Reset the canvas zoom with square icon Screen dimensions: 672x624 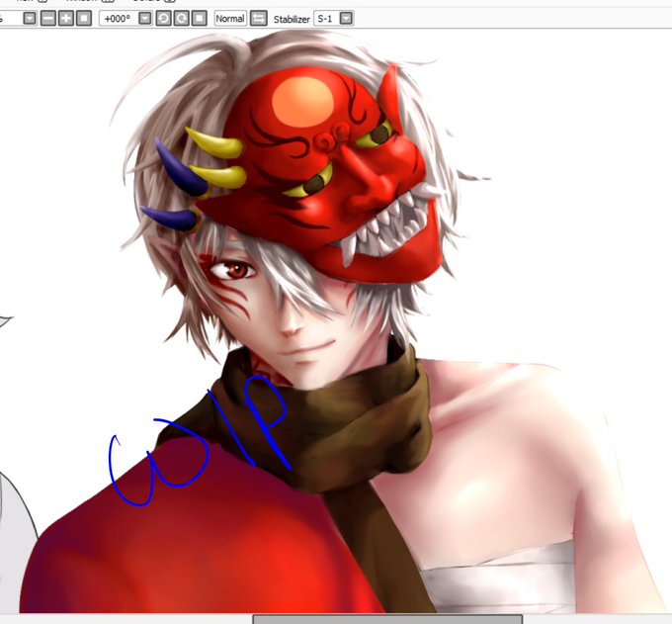point(84,19)
